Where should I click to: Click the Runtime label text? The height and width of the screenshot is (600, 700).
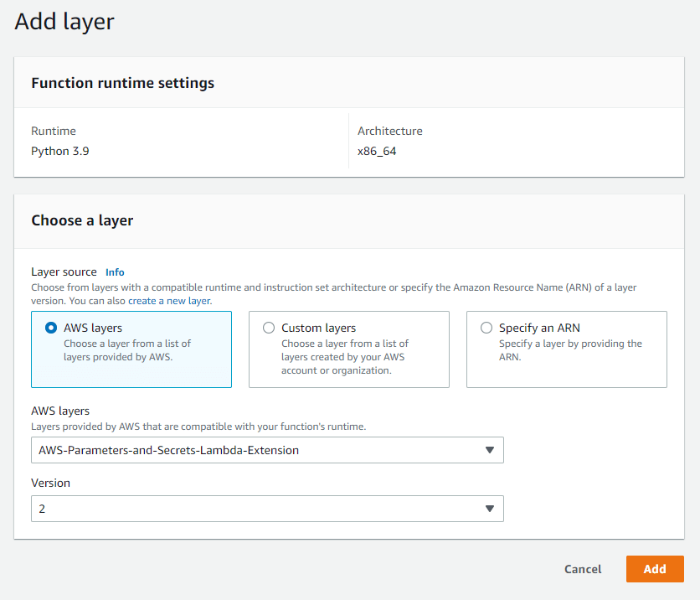click(x=55, y=131)
